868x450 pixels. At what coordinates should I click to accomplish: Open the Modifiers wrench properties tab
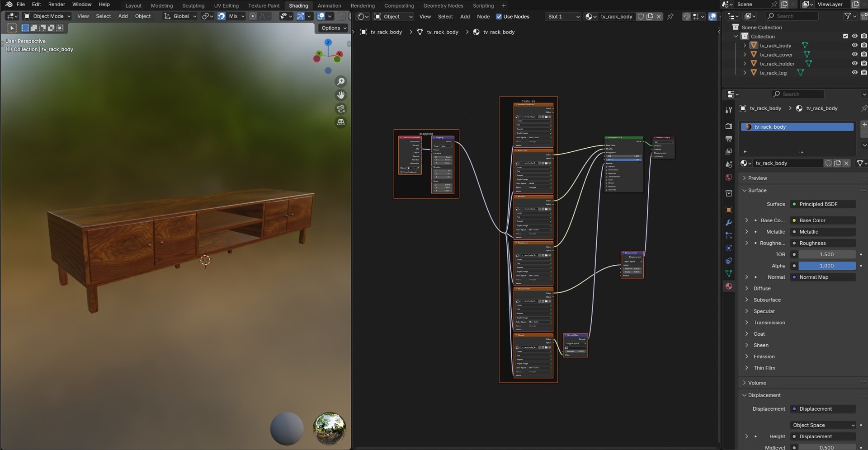point(729,223)
